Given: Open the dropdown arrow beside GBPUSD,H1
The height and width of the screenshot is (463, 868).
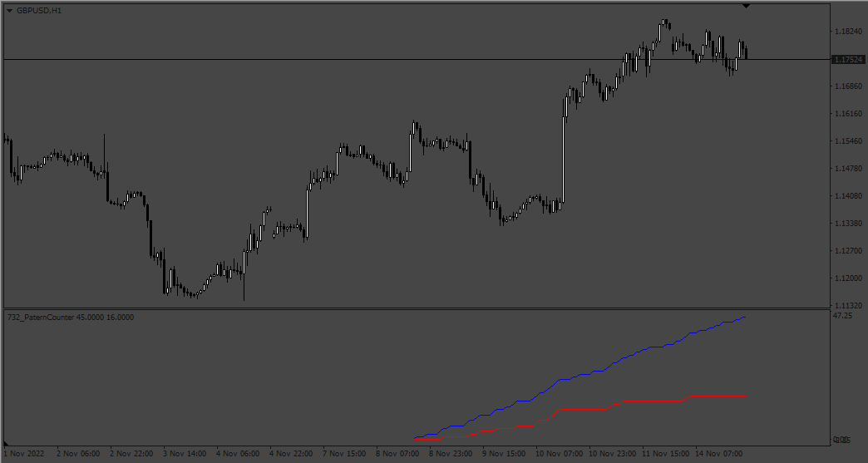Looking at the screenshot, I should tap(9, 11).
